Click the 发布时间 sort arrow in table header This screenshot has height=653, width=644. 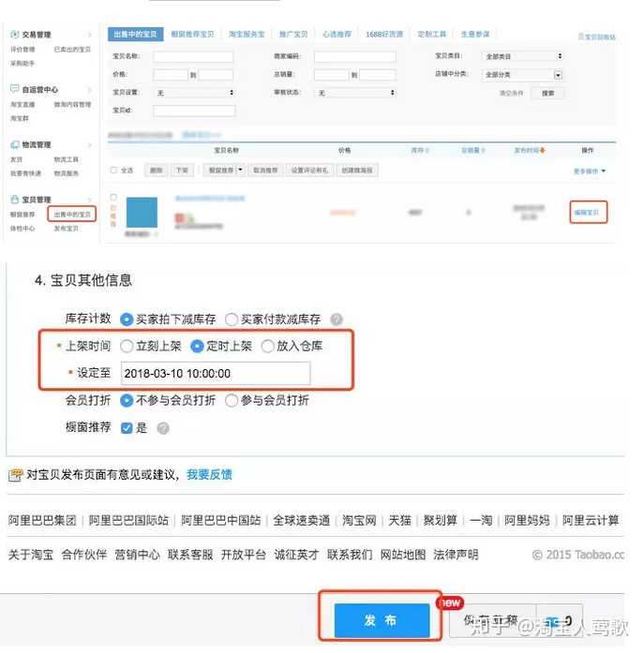[x=543, y=150]
